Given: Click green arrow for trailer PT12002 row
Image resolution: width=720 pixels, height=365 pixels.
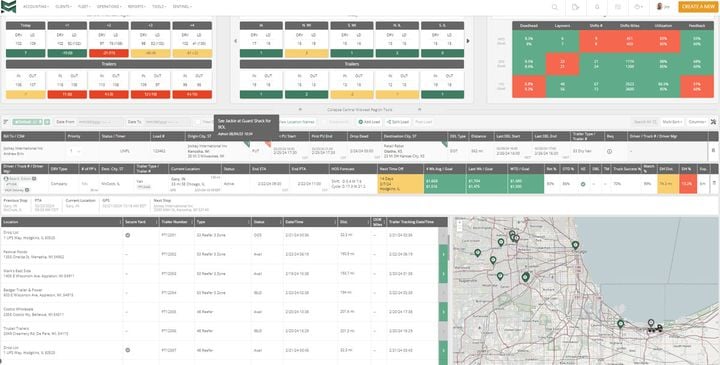Looking at the screenshot, I should click(443, 254).
